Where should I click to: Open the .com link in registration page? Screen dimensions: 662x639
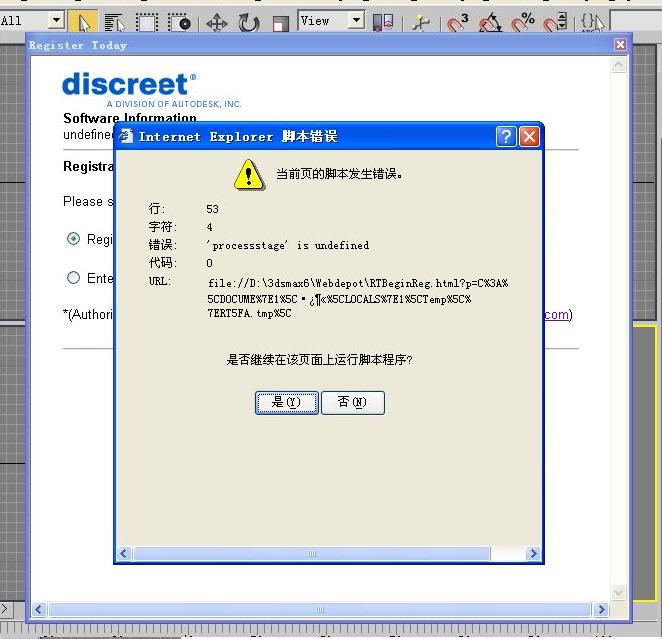(558, 314)
